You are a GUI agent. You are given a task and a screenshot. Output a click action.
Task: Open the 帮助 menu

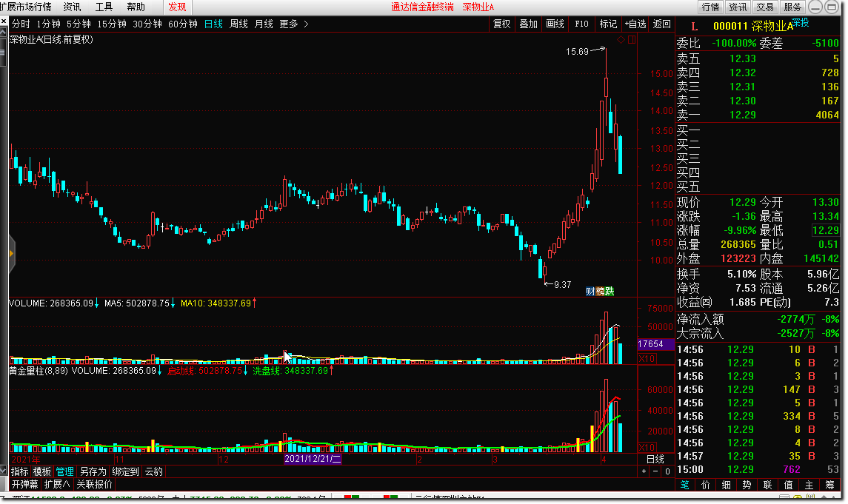pos(136,7)
